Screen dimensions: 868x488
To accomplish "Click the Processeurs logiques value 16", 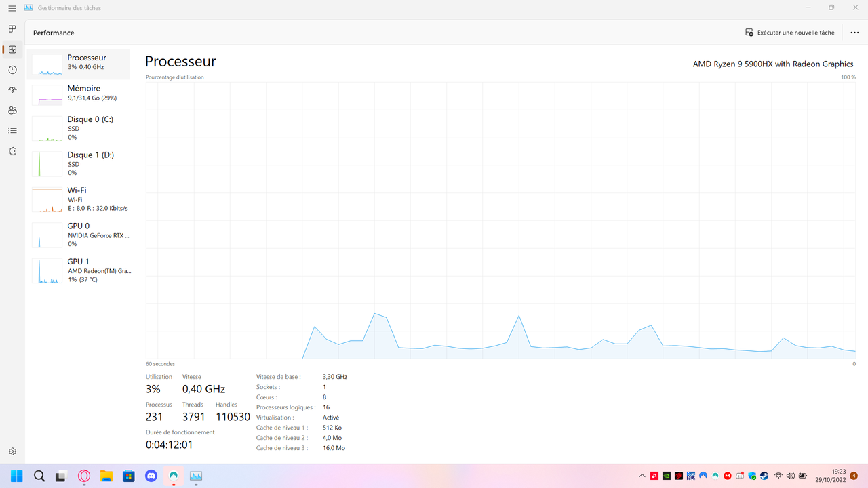I will click(x=326, y=407).
